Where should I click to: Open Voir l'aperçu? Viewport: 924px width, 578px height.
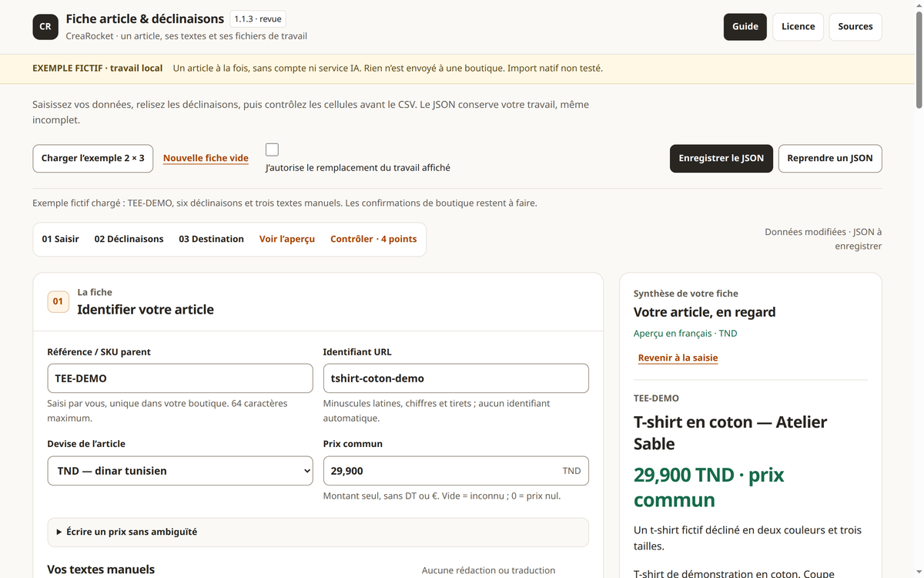point(287,239)
